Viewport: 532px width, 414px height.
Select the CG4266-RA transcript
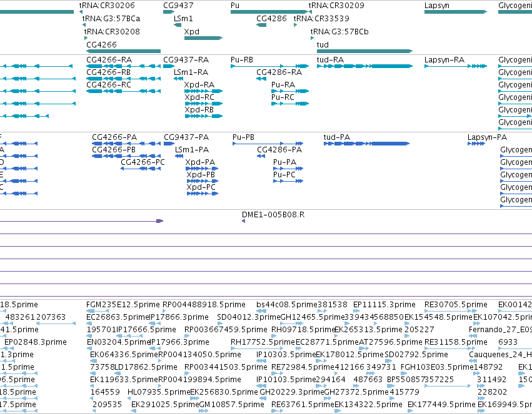pyautogui.click(x=124, y=66)
